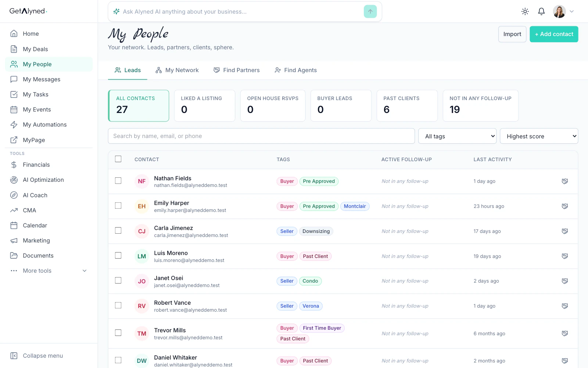
Task: Click the contact search field
Action: pyautogui.click(x=261, y=136)
